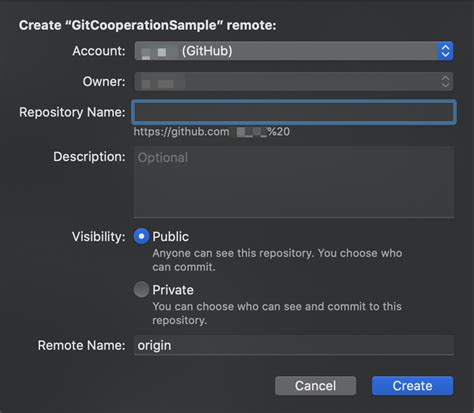Viewport: 474px width, 413px height.
Task: Click the "Repository Name:" field label
Action: pos(72,112)
